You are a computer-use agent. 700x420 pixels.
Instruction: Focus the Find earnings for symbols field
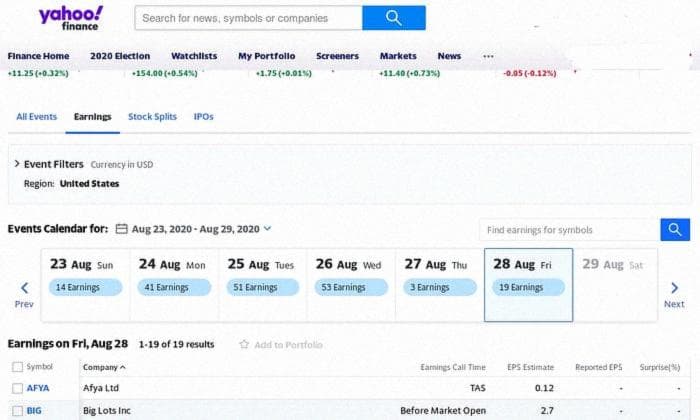(570, 230)
